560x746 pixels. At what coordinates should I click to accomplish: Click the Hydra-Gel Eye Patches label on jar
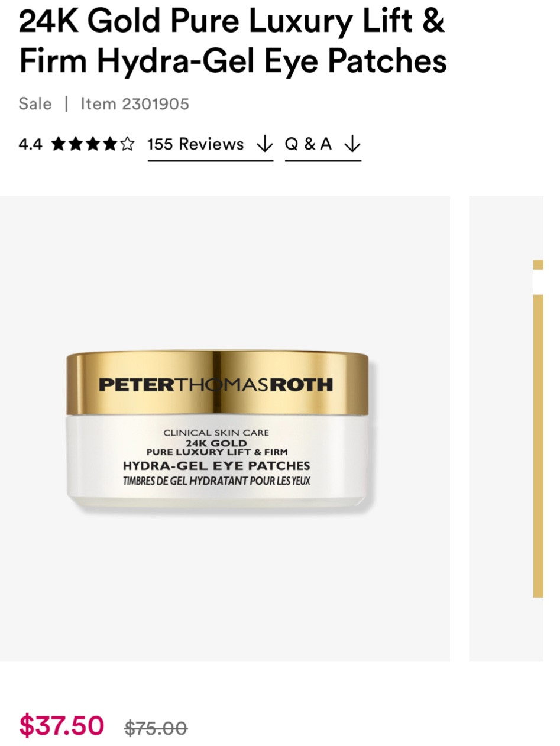(216, 466)
